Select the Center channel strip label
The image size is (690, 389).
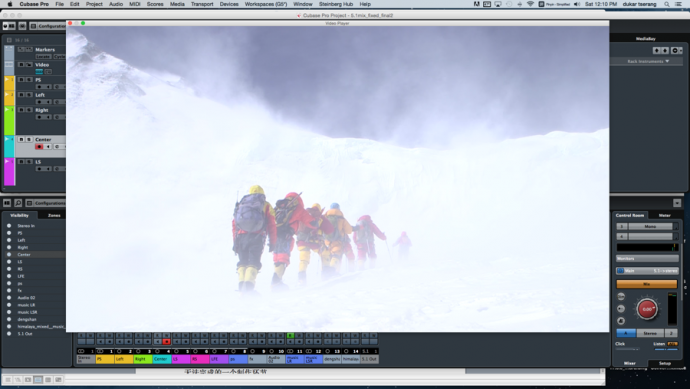pyautogui.click(x=161, y=359)
